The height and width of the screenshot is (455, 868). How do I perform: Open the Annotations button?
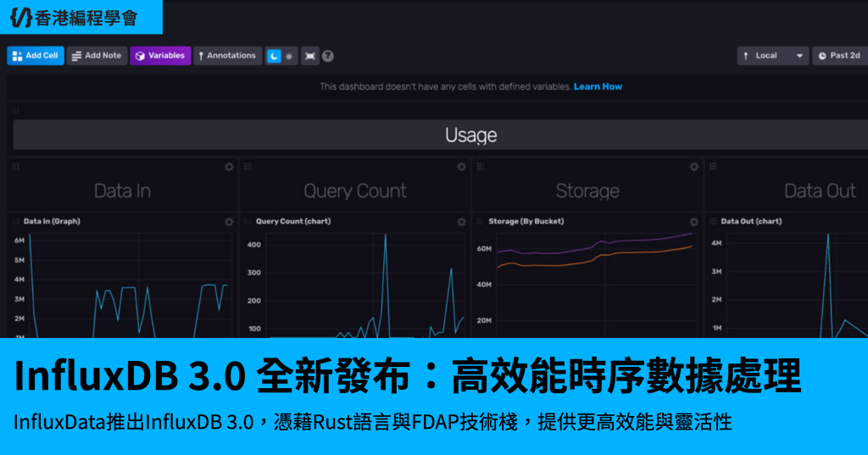pos(227,56)
